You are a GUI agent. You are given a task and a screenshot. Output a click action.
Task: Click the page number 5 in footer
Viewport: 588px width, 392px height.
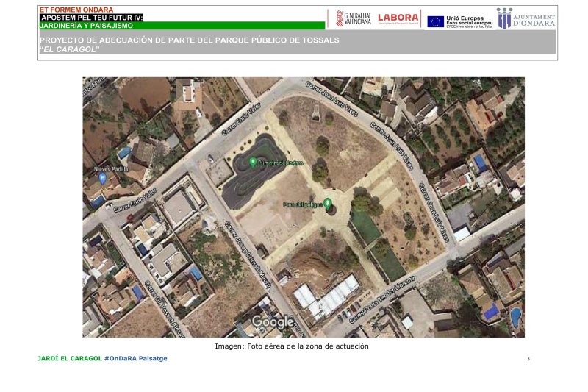point(528,359)
